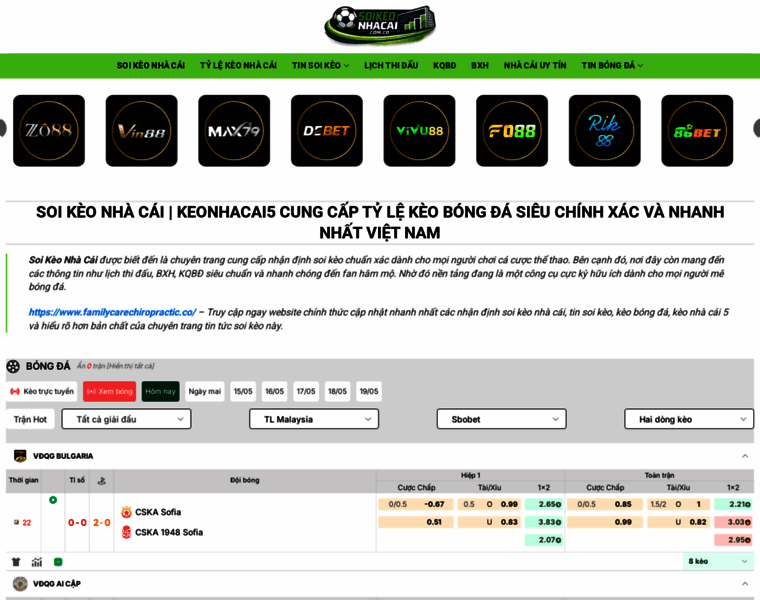The height and width of the screenshot is (600, 760).
Task: Open the Rik 88 bookmaker icon
Action: 604,131
